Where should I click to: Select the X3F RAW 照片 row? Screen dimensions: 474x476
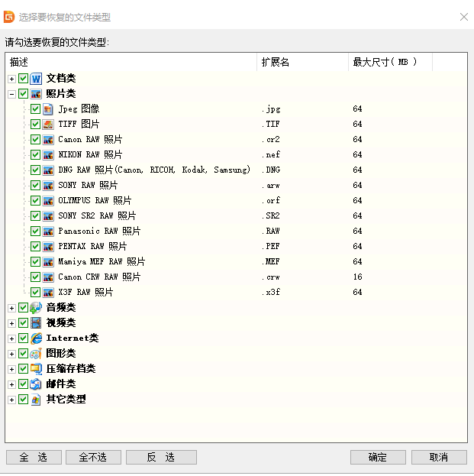click(x=85, y=293)
